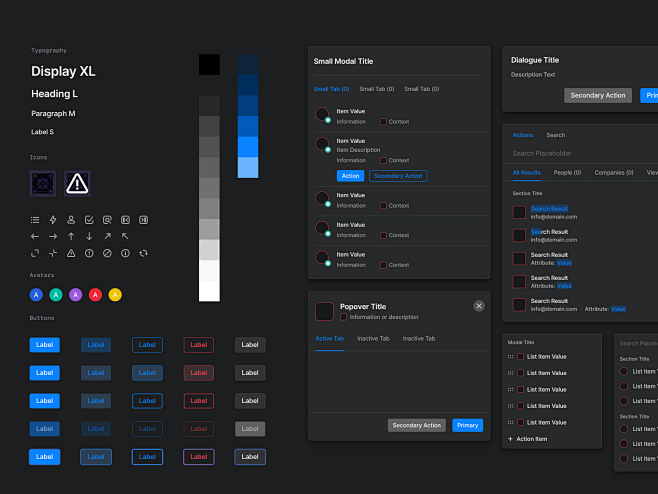Switch to the People (0) tab
The width and height of the screenshot is (658, 494).
tap(567, 172)
